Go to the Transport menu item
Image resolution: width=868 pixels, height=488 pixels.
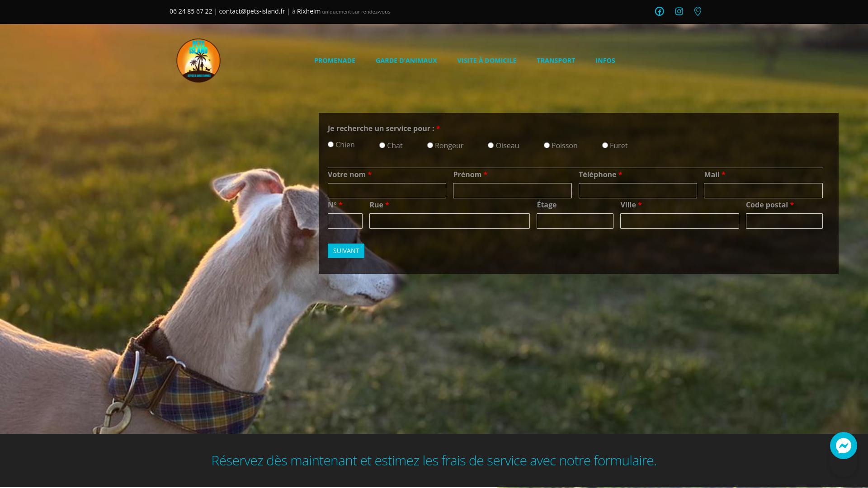556,61
